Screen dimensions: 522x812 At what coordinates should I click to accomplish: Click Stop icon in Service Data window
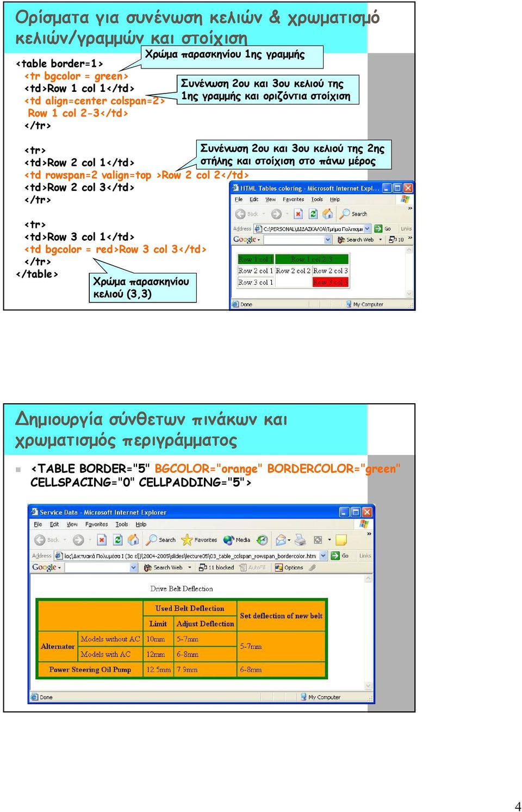point(102,540)
